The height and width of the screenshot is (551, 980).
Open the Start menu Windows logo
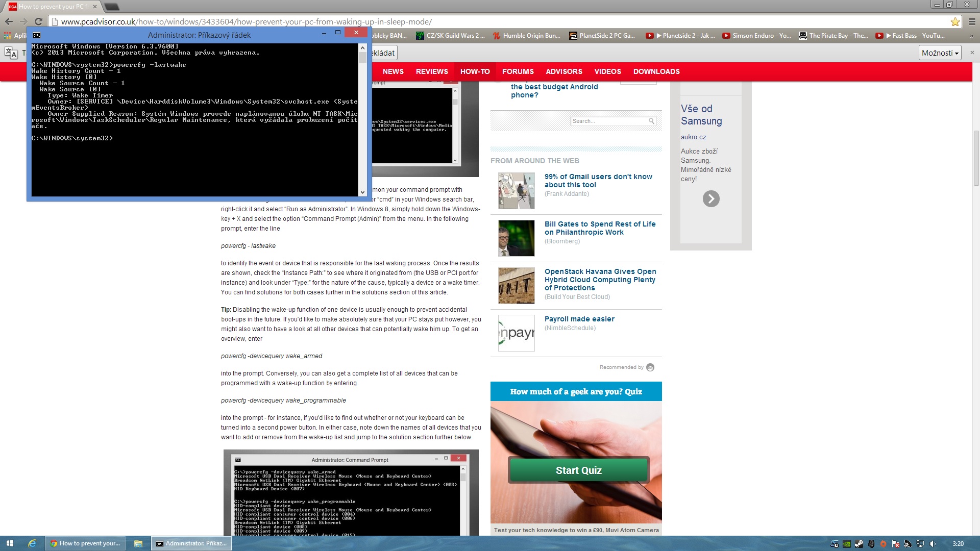coord(10,543)
